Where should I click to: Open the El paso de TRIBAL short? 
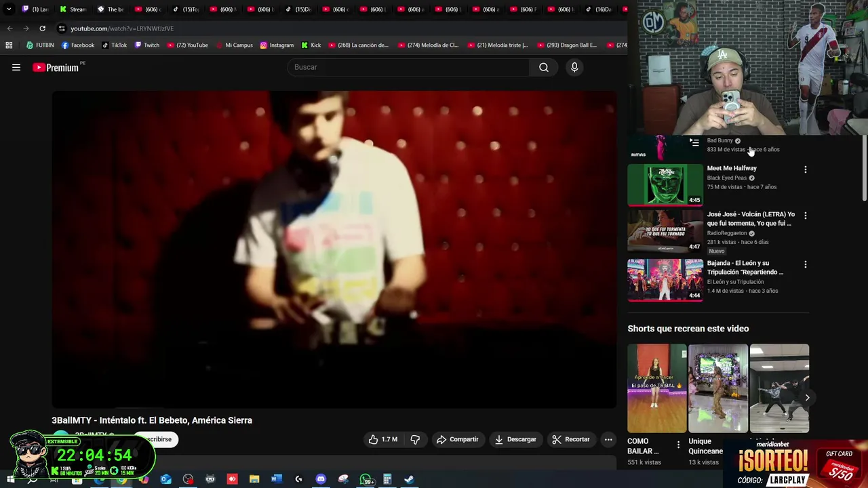pos(656,388)
